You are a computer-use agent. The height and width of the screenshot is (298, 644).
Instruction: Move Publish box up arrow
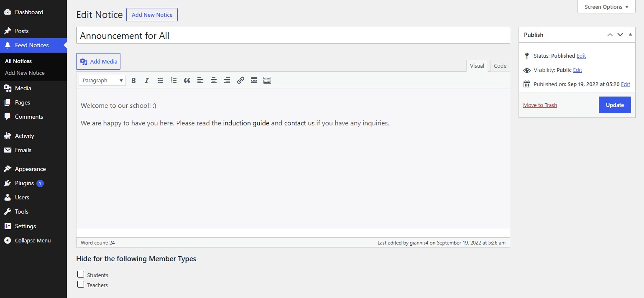tap(610, 35)
